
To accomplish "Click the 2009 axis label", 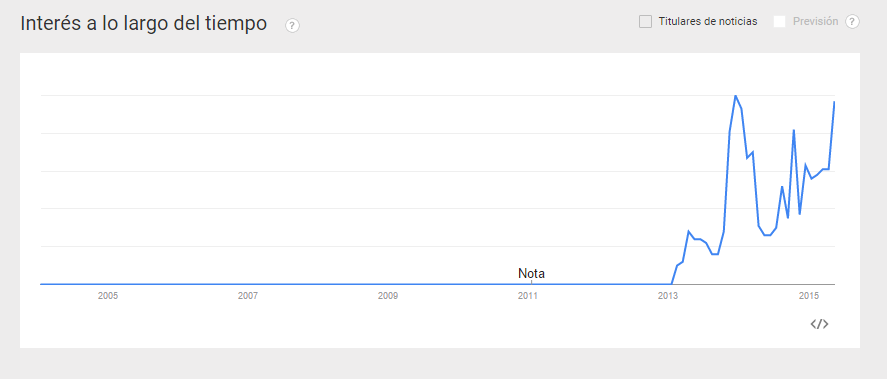I will [388, 296].
